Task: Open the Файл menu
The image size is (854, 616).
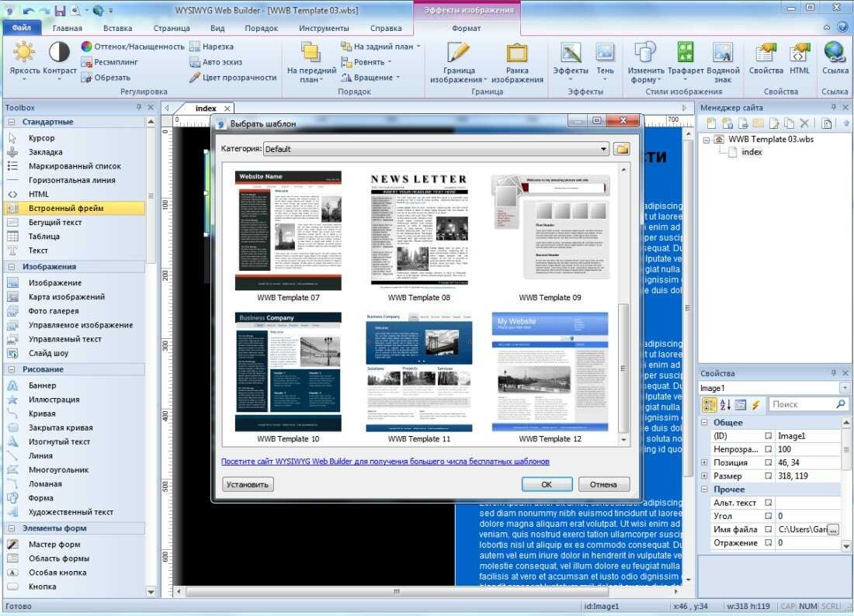Action: click(x=21, y=28)
